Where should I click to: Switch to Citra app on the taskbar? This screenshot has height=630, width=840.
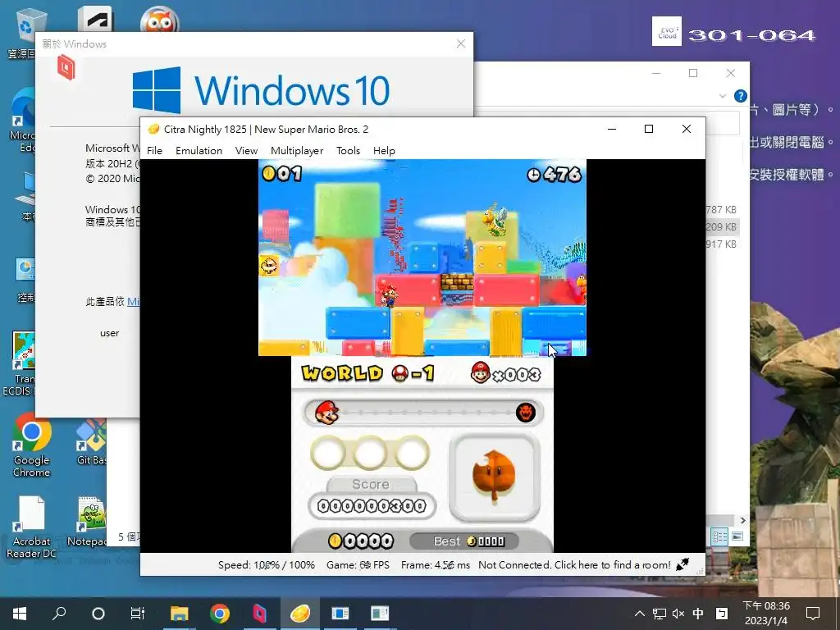click(300, 614)
